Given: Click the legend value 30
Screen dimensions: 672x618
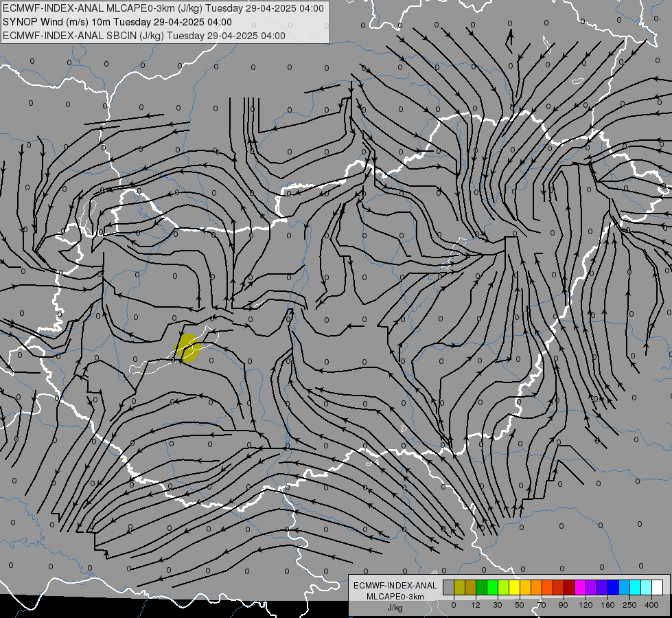Looking at the screenshot, I should 498,605.
